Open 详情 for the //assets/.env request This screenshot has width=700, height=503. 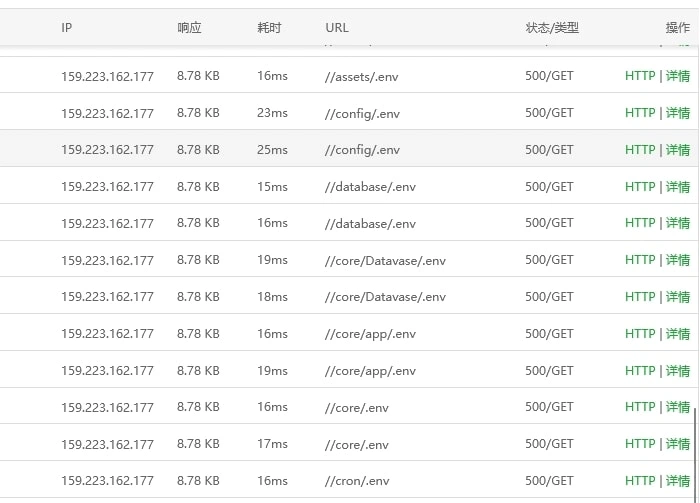coord(678,76)
